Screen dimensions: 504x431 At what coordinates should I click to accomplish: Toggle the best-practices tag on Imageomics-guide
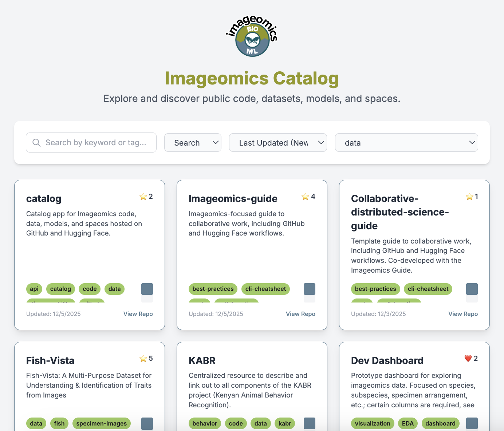(213, 289)
